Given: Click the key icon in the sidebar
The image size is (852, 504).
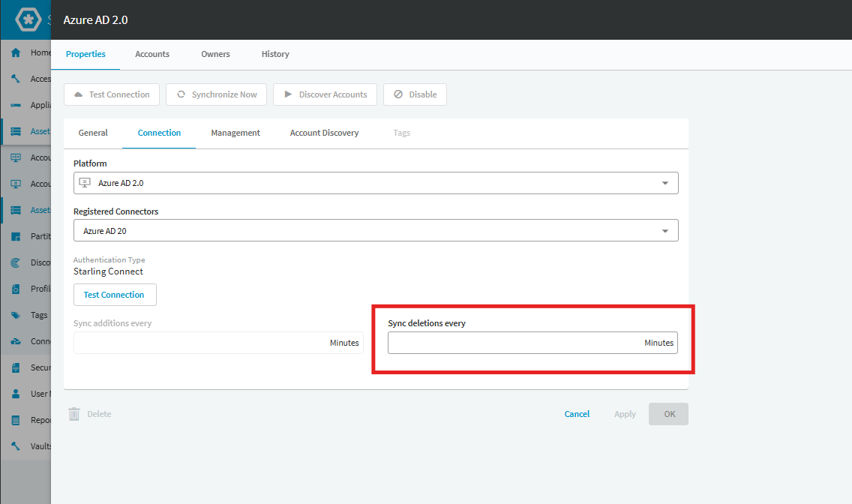Looking at the screenshot, I should pyautogui.click(x=16, y=79).
